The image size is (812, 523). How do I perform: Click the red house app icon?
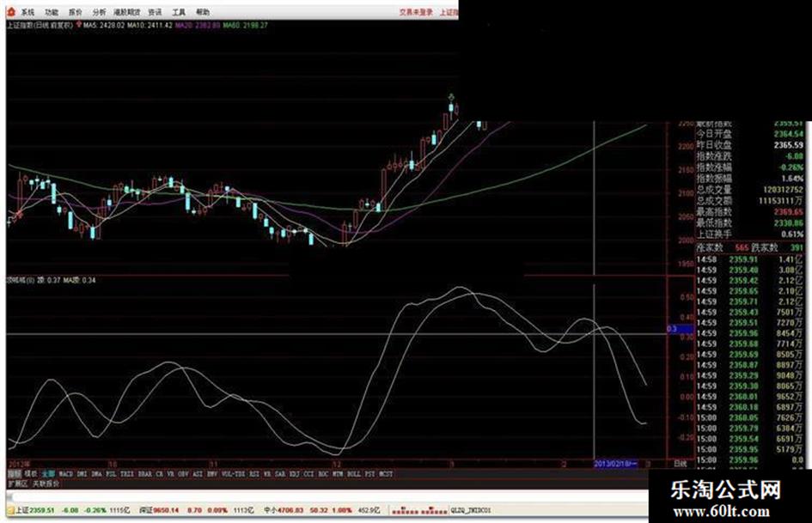tap(11, 12)
